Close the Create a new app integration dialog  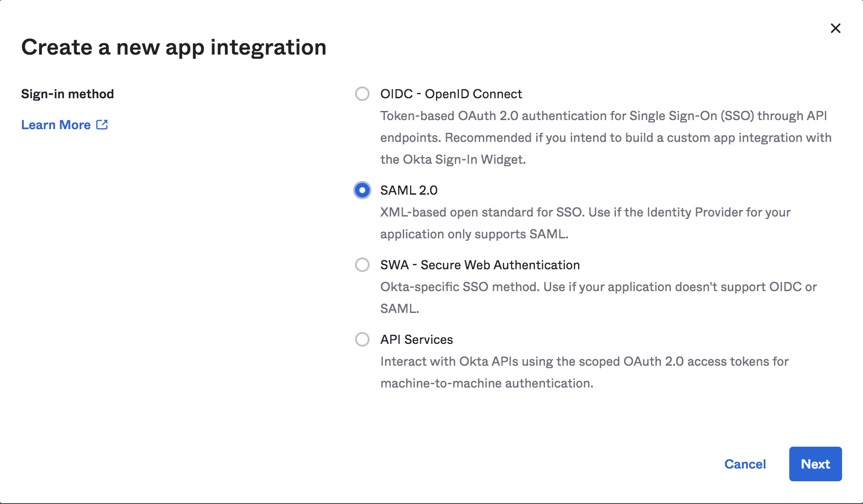[x=836, y=28]
